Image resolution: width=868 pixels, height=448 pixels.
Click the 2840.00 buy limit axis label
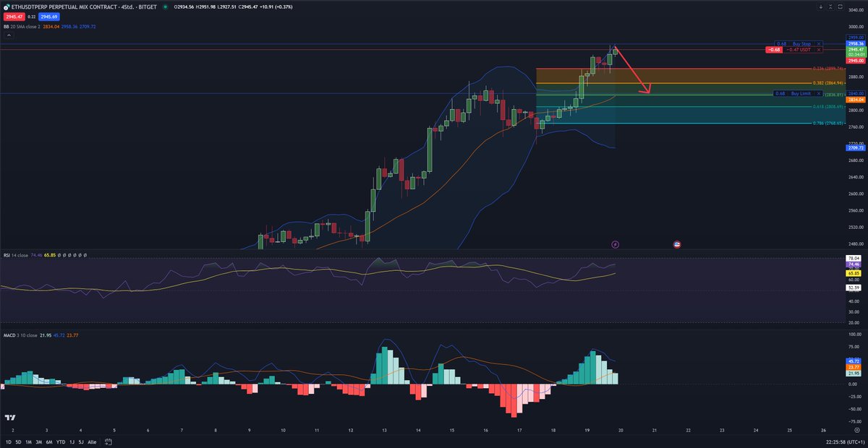[x=855, y=93]
